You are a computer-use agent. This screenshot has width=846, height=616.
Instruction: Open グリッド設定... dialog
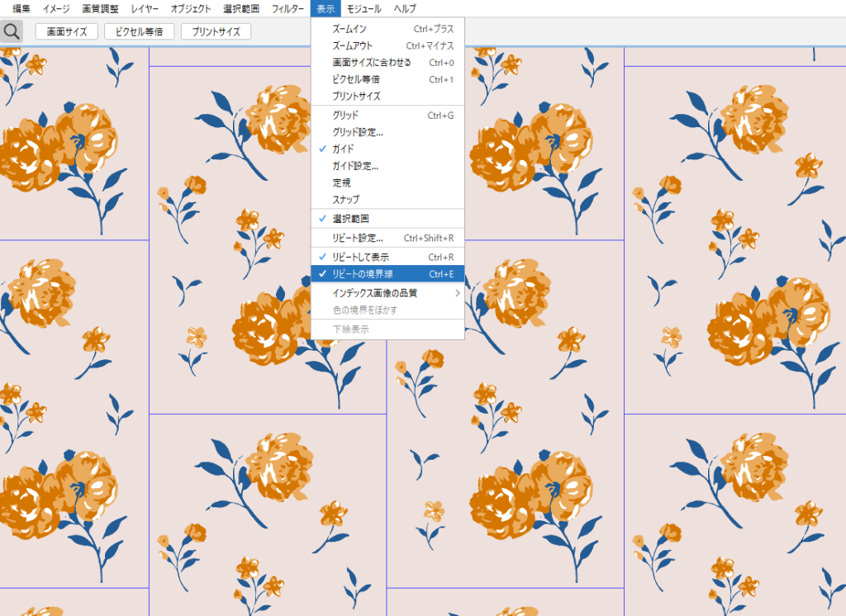point(387,132)
